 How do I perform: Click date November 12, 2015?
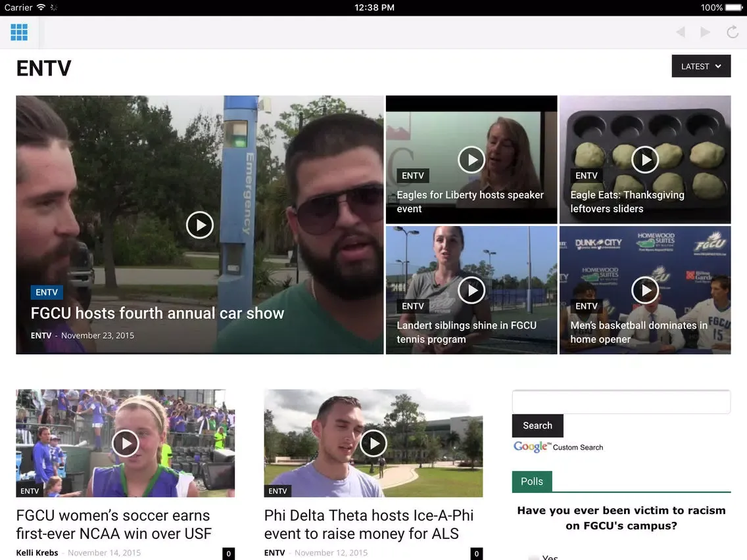[331, 553]
